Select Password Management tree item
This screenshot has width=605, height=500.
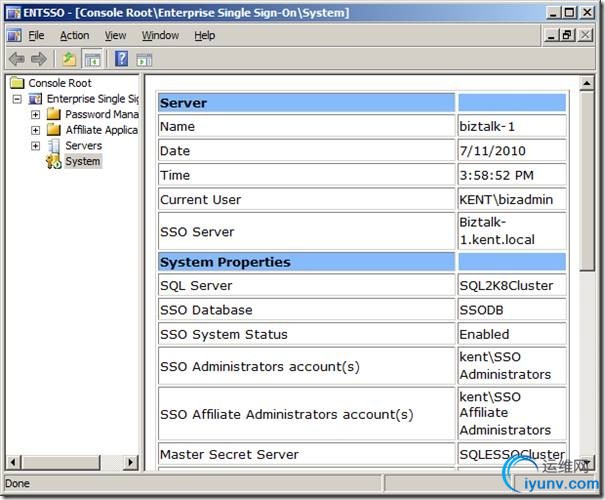pyautogui.click(x=102, y=114)
